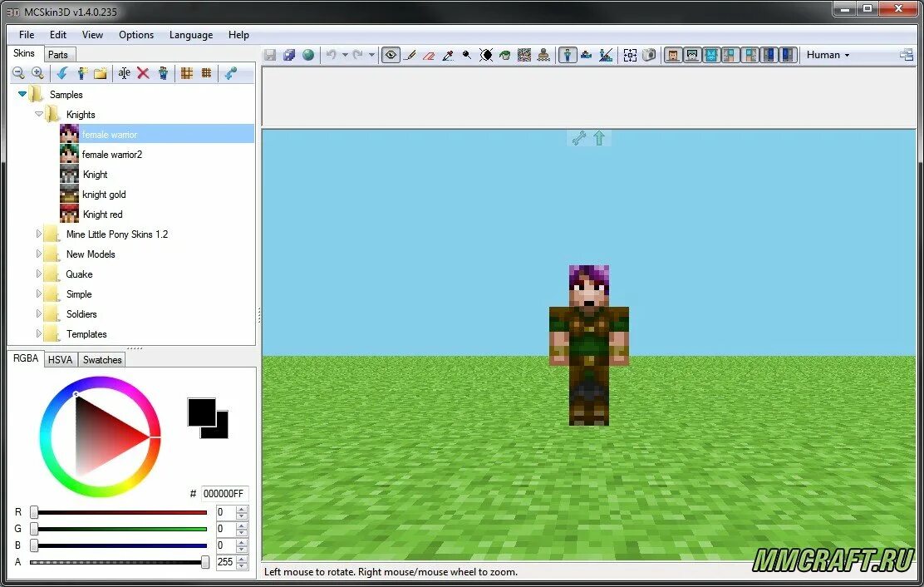Switch to the 2D orthographic view mode
The width and height of the screenshot is (924, 587).
pyautogui.click(x=587, y=55)
